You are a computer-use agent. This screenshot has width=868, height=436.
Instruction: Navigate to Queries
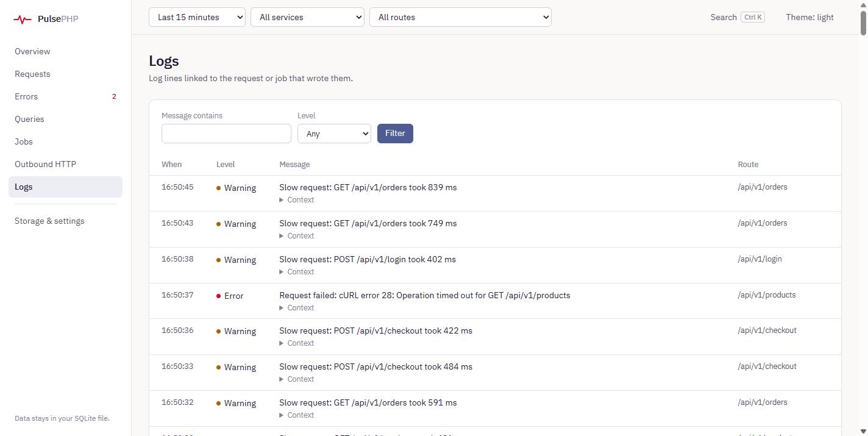tap(65, 119)
